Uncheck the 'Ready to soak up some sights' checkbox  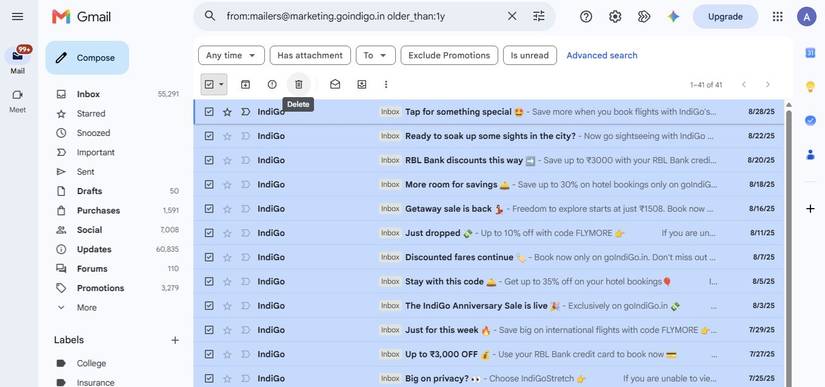209,136
